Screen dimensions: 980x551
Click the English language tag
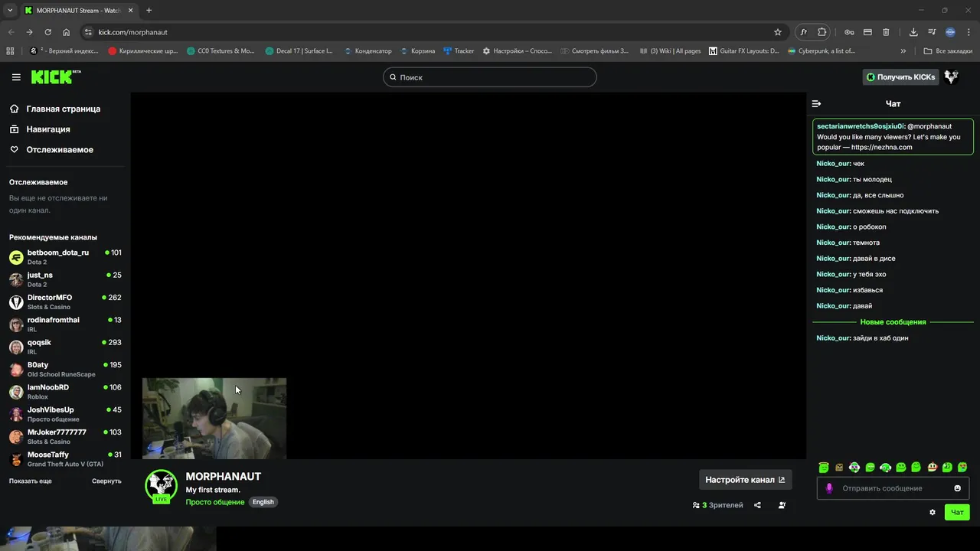(x=263, y=502)
